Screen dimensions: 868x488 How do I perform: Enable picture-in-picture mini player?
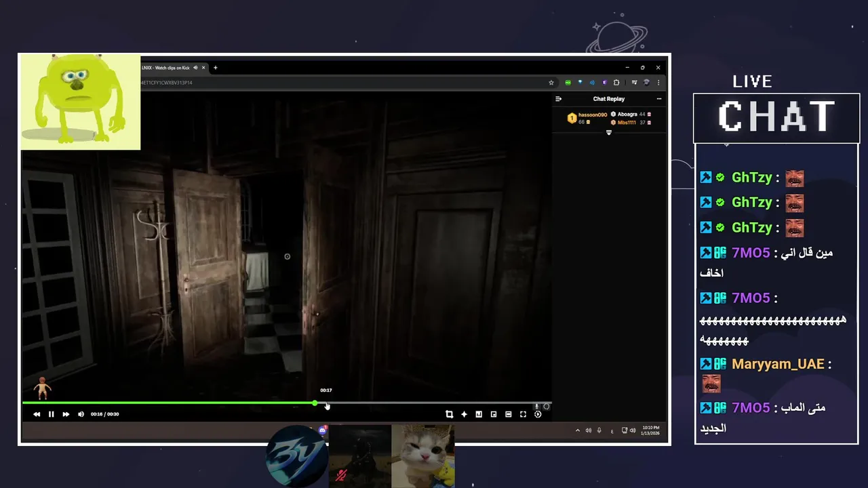(494, 414)
